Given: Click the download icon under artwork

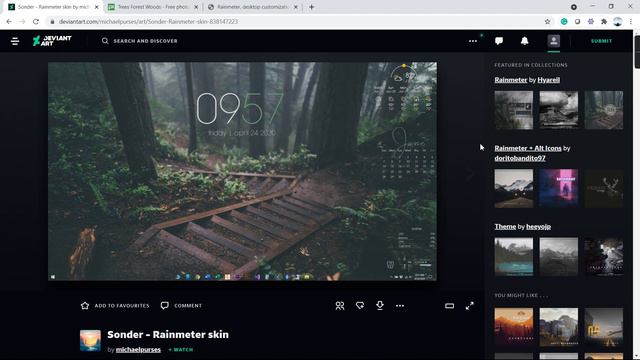Looking at the screenshot, I should [380, 305].
